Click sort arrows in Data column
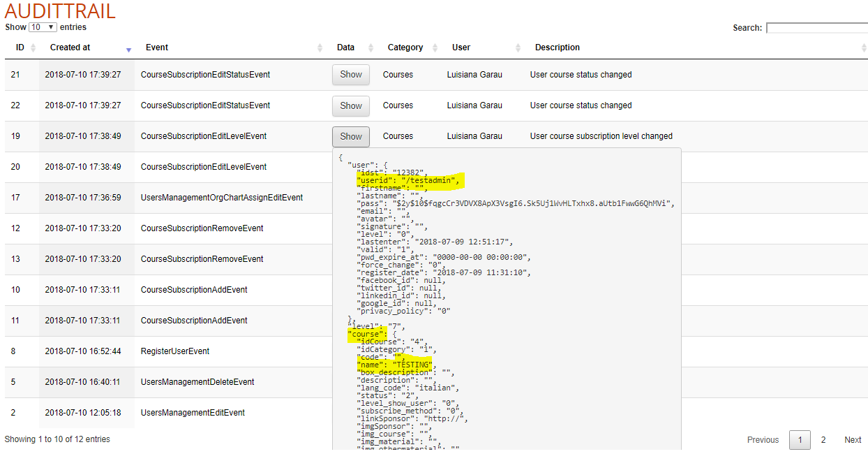 [370, 47]
